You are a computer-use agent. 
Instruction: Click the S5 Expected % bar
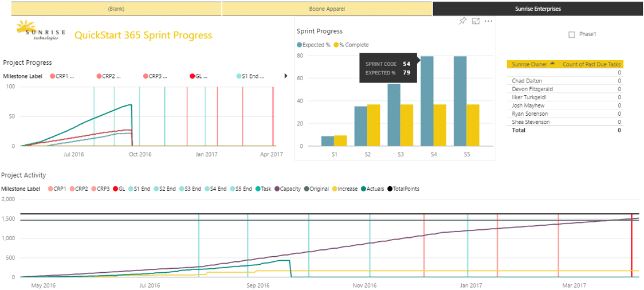coord(460,101)
